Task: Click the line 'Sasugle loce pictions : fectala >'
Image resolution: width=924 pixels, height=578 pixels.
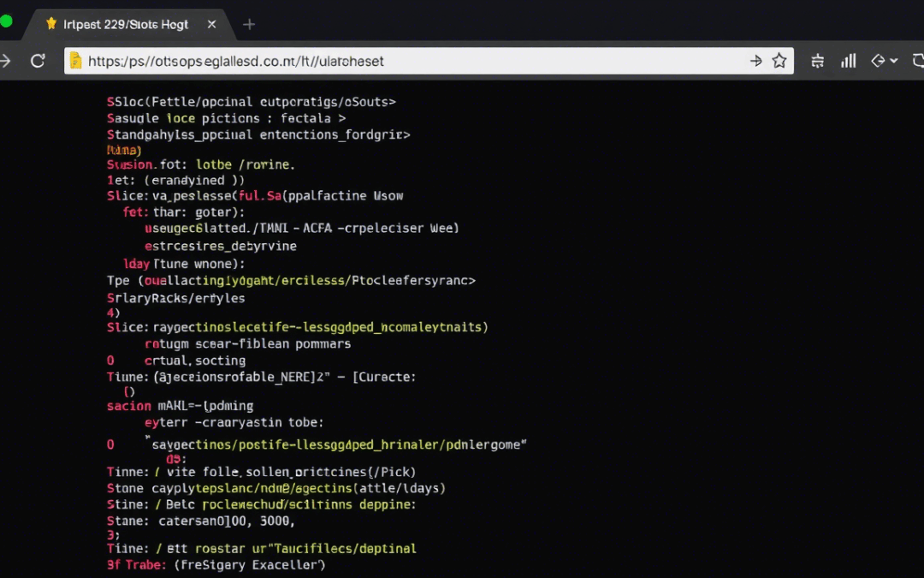Action: coord(226,118)
